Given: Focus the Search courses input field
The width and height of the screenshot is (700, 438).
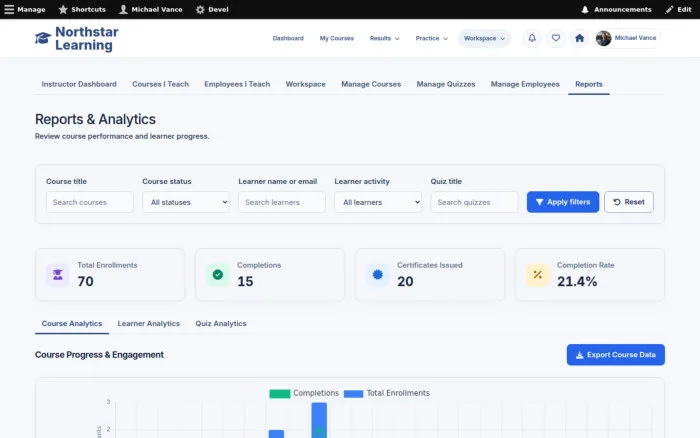Looking at the screenshot, I should [x=90, y=202].
